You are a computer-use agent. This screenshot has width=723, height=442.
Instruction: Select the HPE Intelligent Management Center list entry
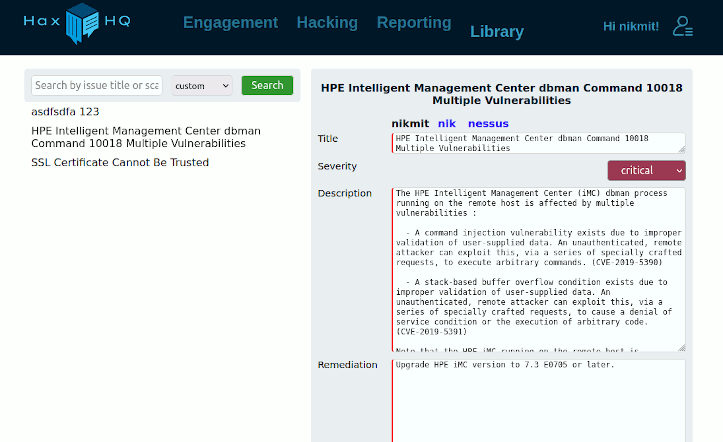(146, 137)
